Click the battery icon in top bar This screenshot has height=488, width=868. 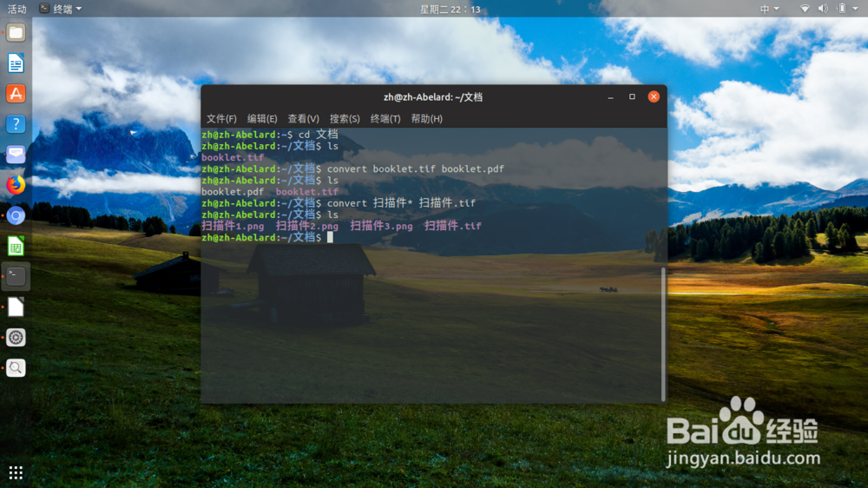[841, 9]
